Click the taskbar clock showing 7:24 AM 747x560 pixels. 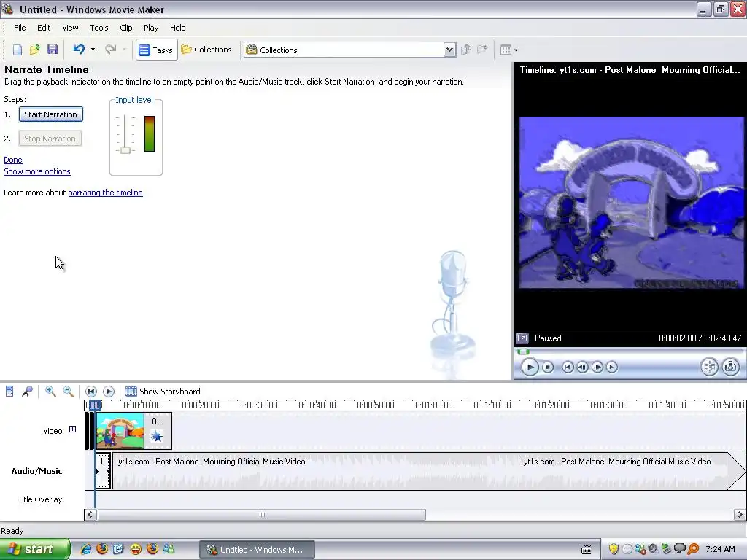click(x=720, y=549)
